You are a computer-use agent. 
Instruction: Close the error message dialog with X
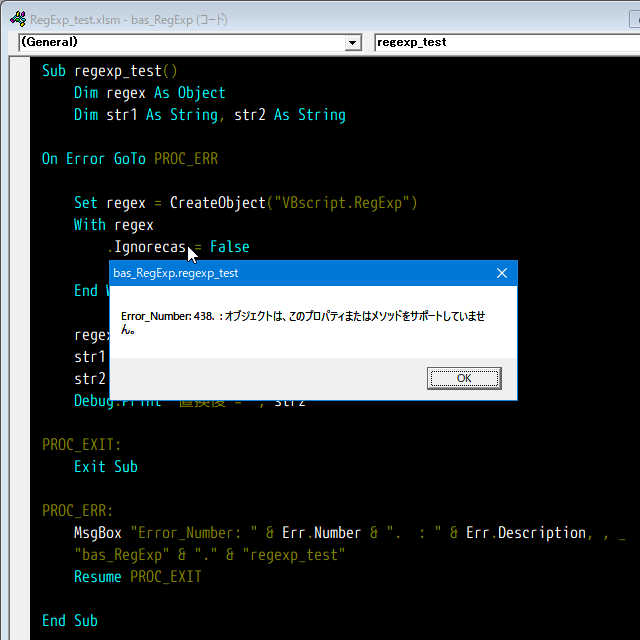point(502,273)
